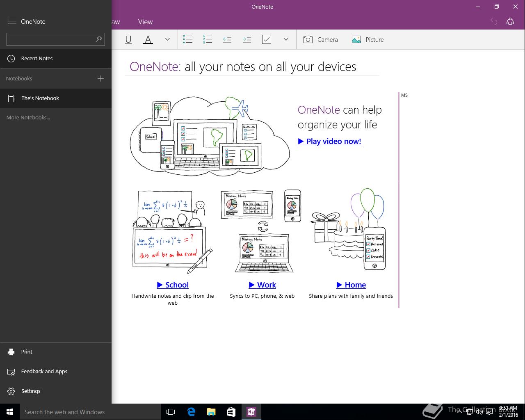
Task: Focus the notes search box
Action: coord(56,39)
